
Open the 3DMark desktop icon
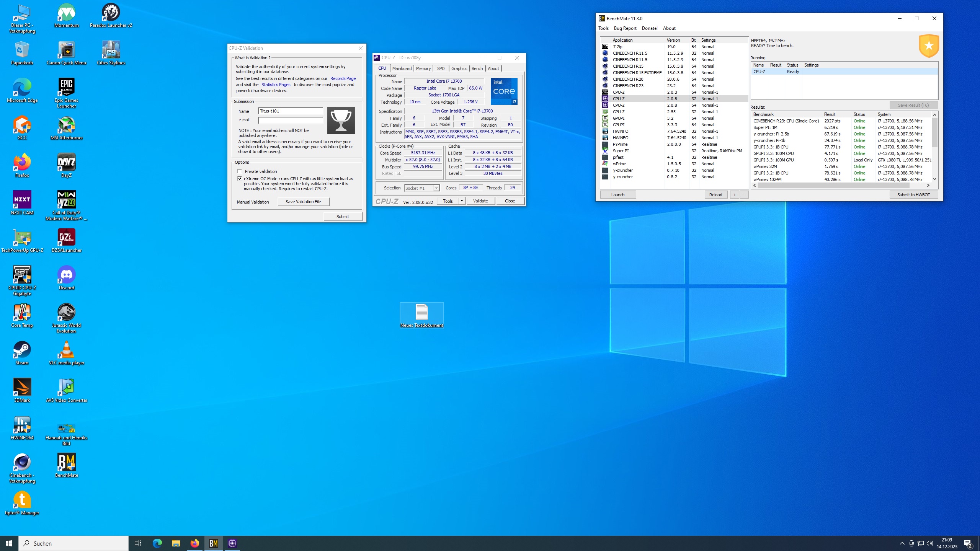click(x=22, y=391)
